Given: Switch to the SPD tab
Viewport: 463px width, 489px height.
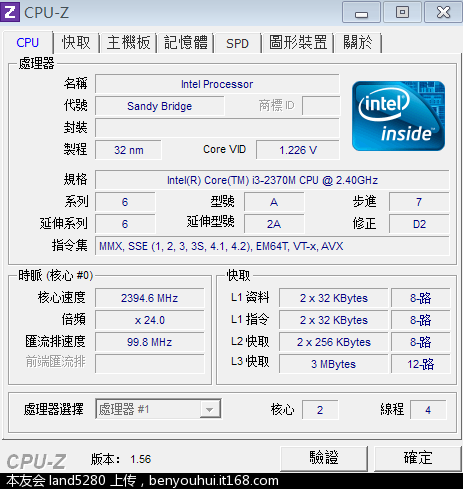Looking at the screenshot, I should click(237, 43).
